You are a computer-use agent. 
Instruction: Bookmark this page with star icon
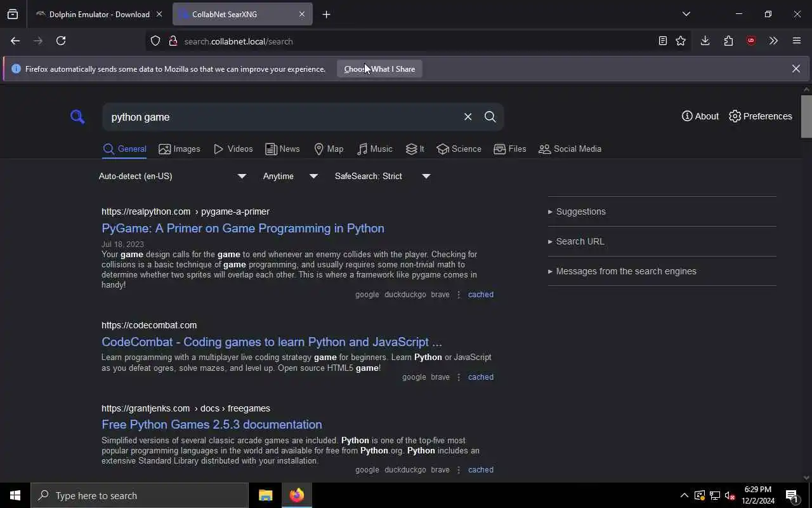pyautogui.click(x=681, y=41)
